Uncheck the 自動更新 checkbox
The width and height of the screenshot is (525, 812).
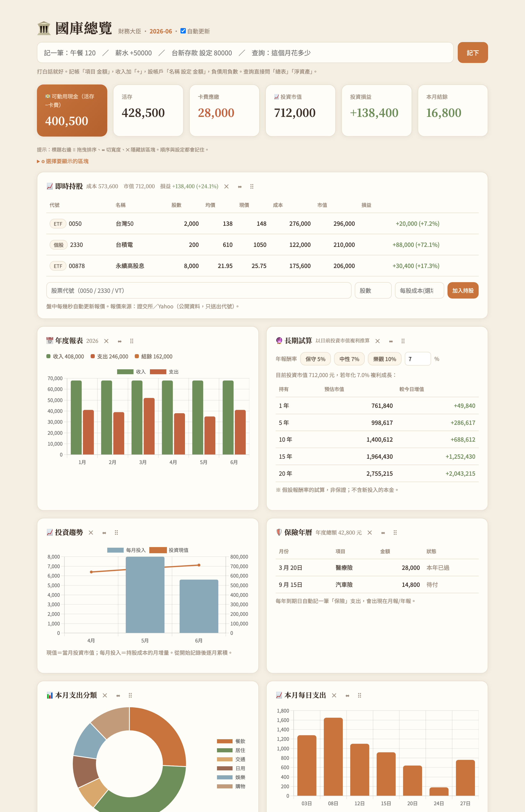click(183, 31)
